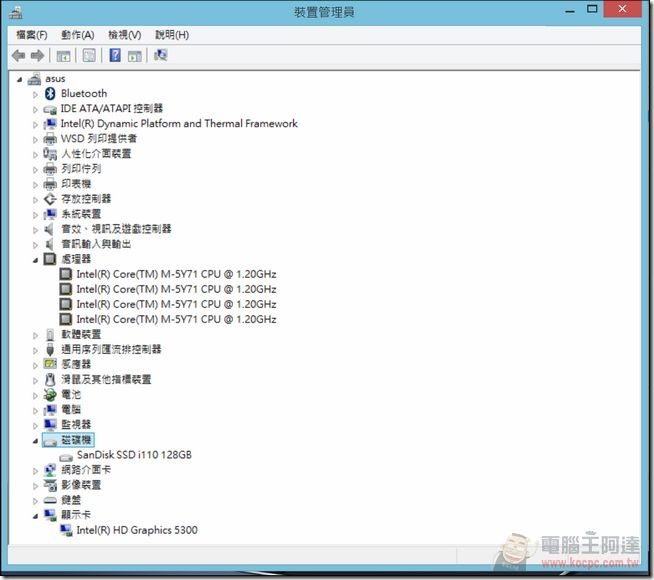Expand the Bluetooth node

[x=35, y=95]
